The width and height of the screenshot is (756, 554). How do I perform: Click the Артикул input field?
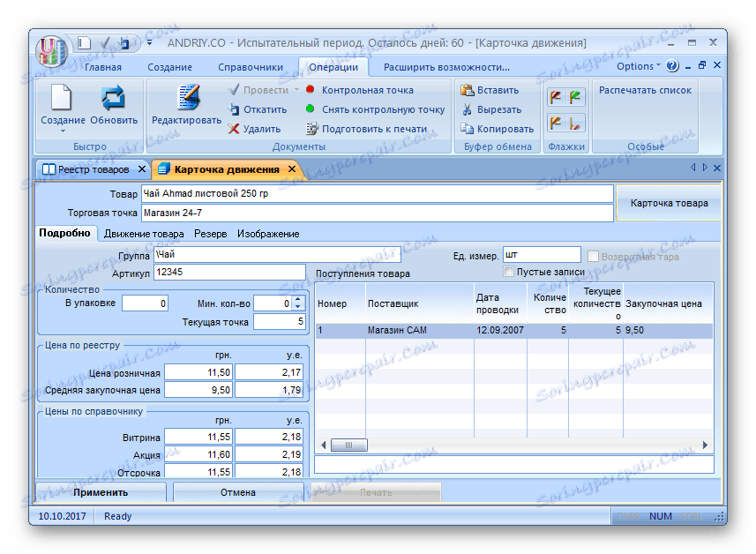pyautogui.click(x=228, y=273)
